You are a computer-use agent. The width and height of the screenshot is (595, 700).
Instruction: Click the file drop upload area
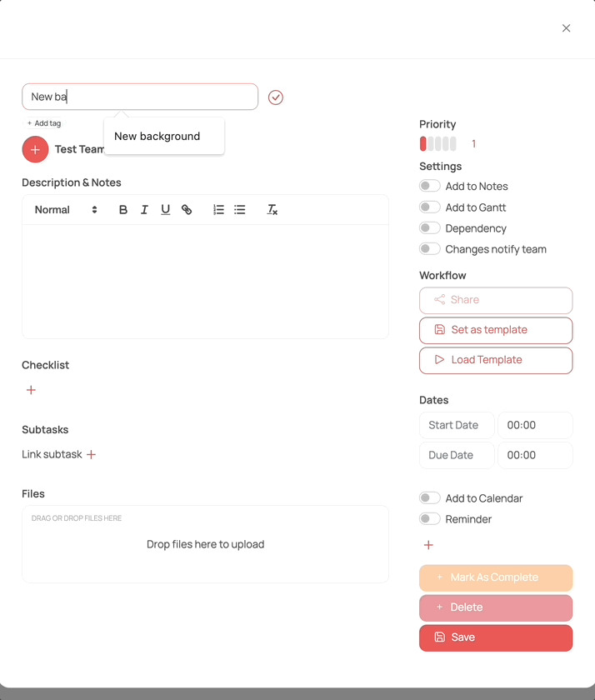(x=205, y=544)
